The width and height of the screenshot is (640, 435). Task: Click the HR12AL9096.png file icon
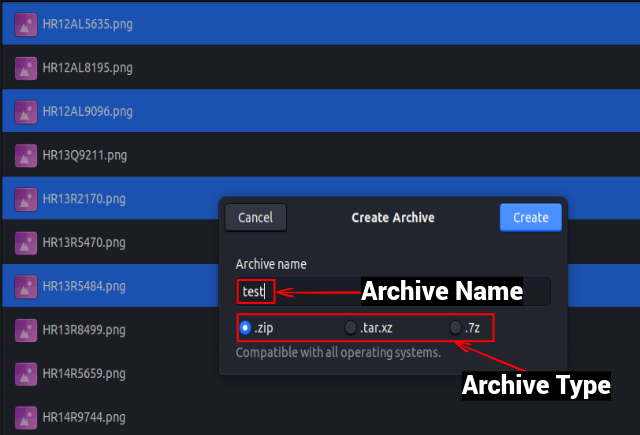[x=26, y=112]
